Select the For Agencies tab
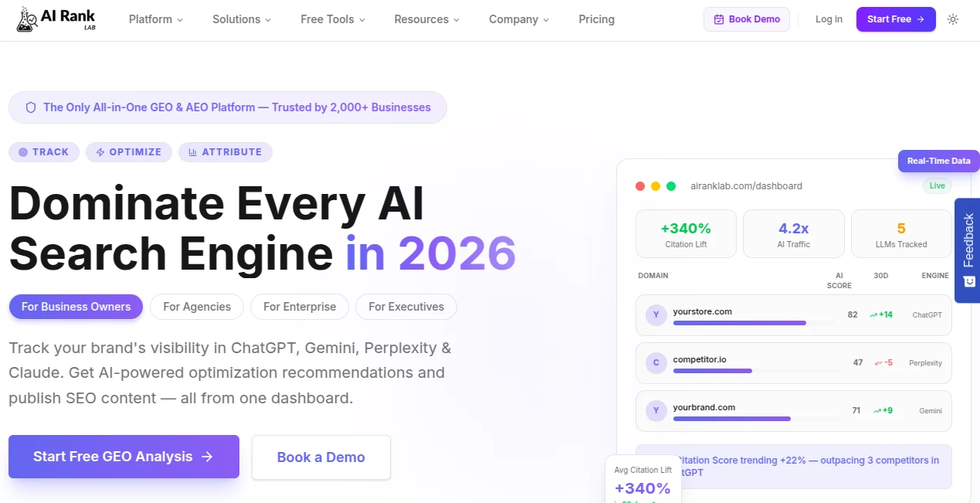The height and width of the screenshot is (503, 980). point(197,307)
